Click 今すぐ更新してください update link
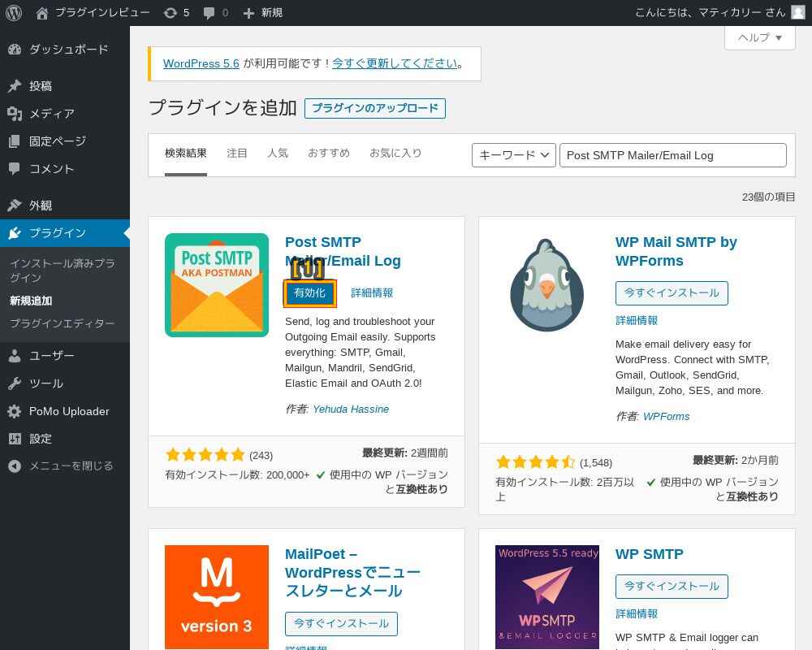This screenshot has width=812, height=650. pyautogui.click(x=395, y=63)
